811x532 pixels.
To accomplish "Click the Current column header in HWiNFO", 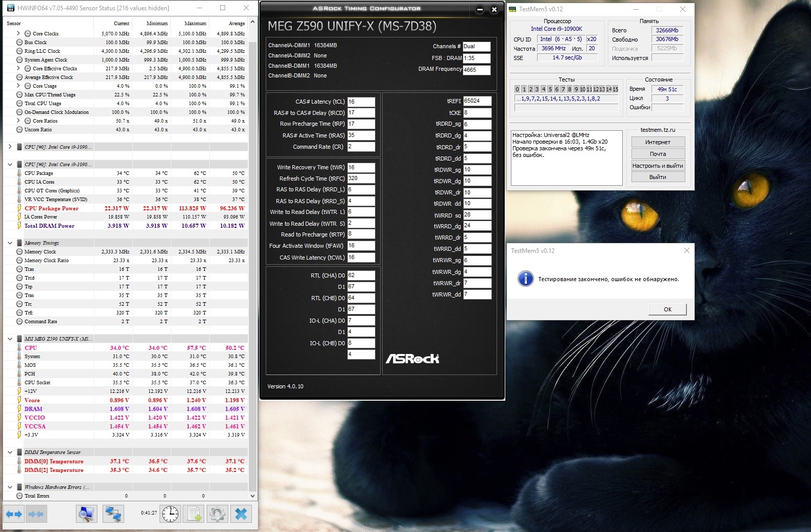I will (122, 24).
